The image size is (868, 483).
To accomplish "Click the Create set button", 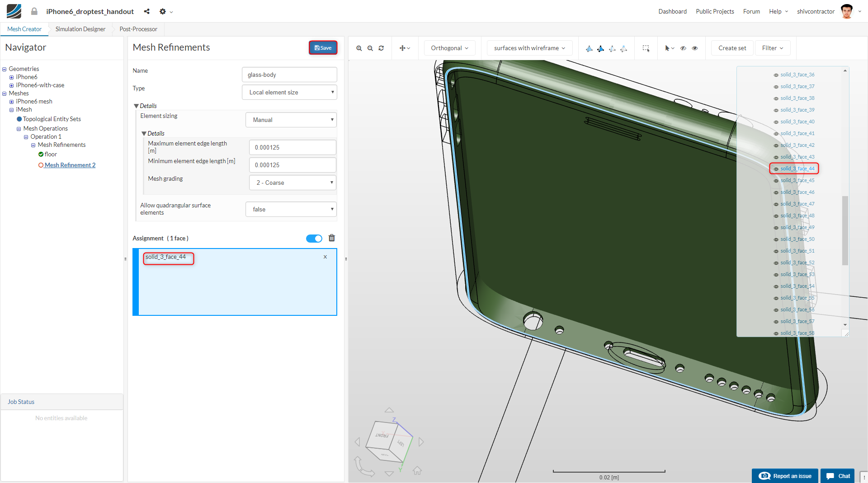I will [x=732, y=48].
